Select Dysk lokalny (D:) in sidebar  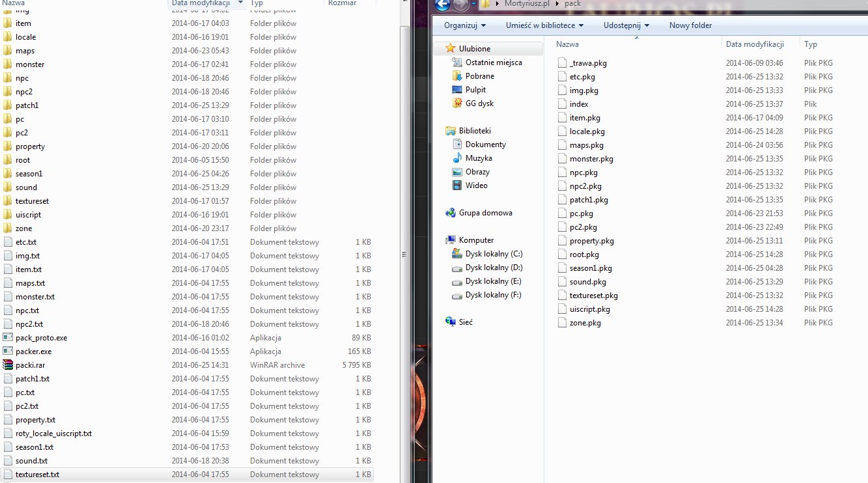pyautogui.click(x=494, y=268)
